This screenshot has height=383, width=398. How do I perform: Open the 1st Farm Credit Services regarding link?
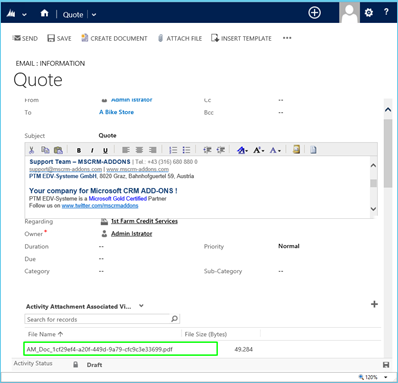tap(144, 221)
